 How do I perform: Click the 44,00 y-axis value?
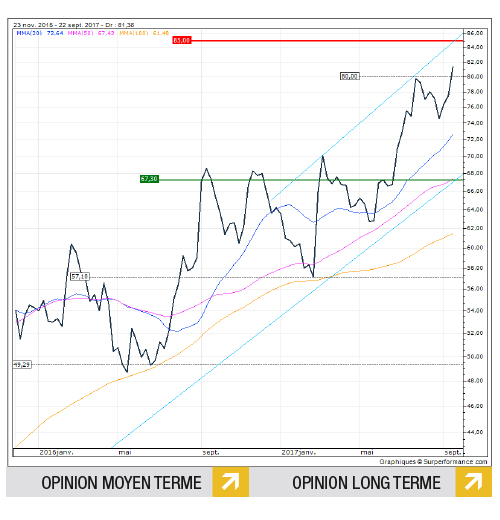(x=475, y=432)
